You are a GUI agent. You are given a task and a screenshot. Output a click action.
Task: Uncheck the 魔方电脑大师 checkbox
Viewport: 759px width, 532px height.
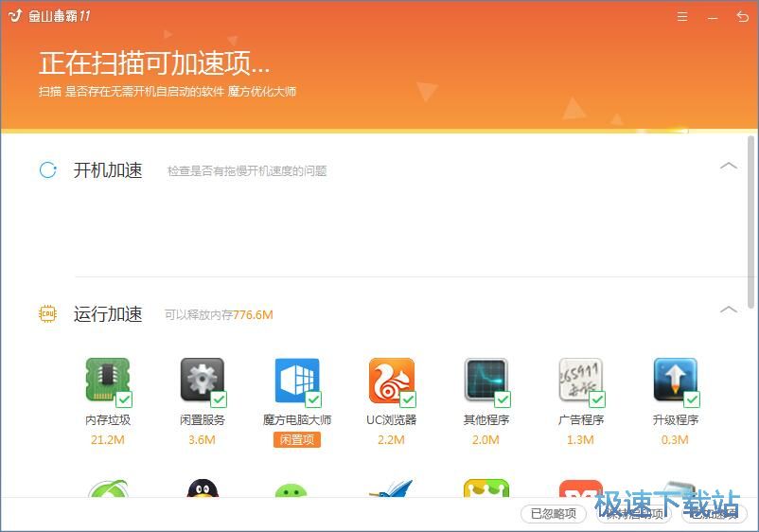click(x=313, y=399)
